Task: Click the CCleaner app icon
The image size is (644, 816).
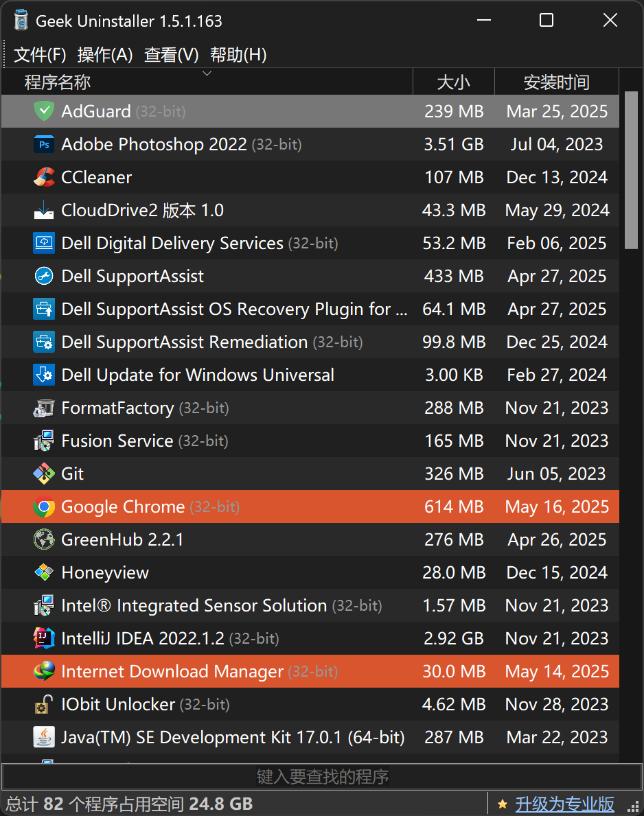Action: [x=44, y=177]
